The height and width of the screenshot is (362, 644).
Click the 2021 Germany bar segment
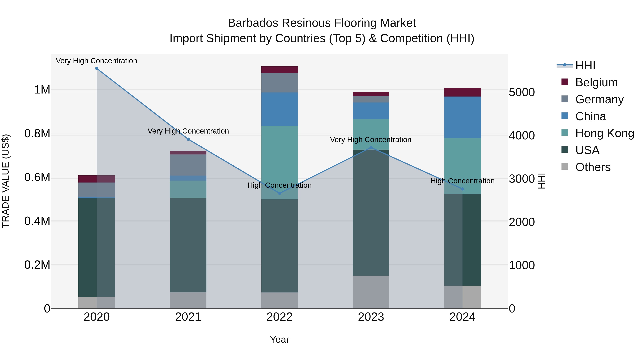188,165
